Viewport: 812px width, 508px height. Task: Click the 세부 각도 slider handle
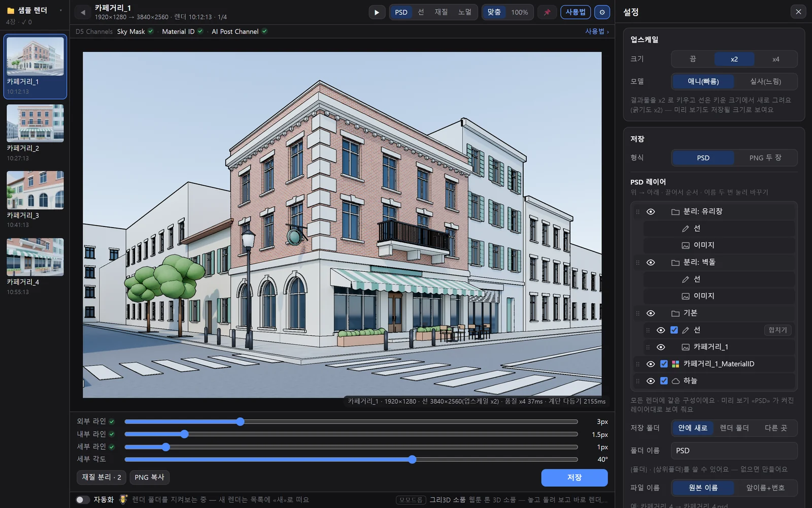pyautogui.click(x=412, y=460)
